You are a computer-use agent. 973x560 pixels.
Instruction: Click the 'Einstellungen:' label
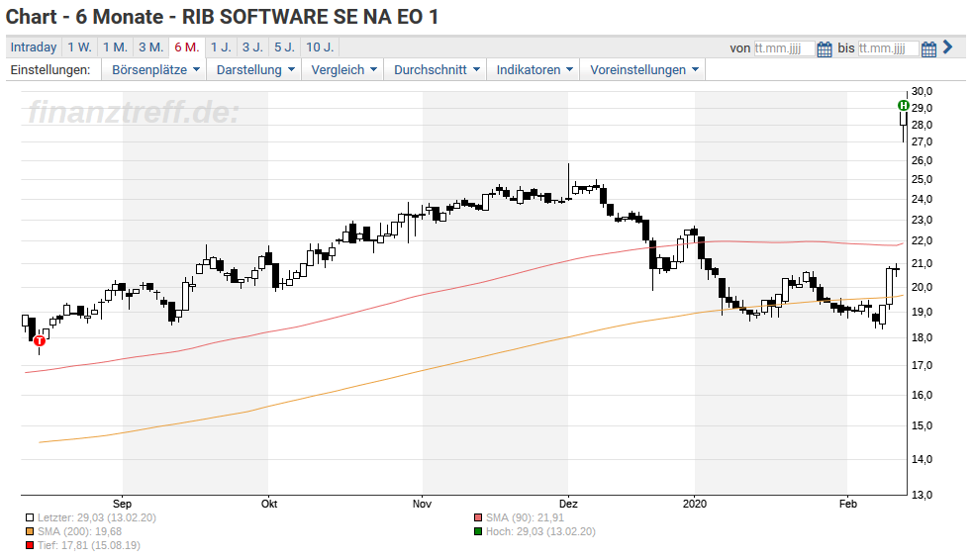click(x=50, y=70)
